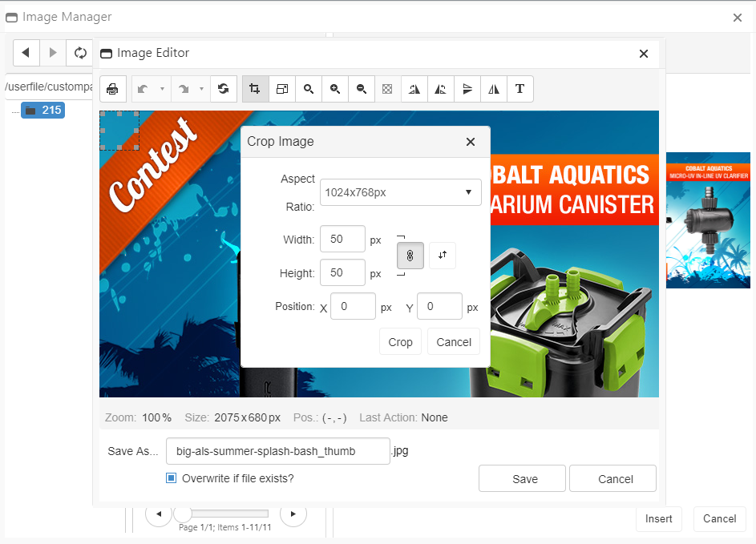Click the Image Editor window icon

(x=106, y=54)
